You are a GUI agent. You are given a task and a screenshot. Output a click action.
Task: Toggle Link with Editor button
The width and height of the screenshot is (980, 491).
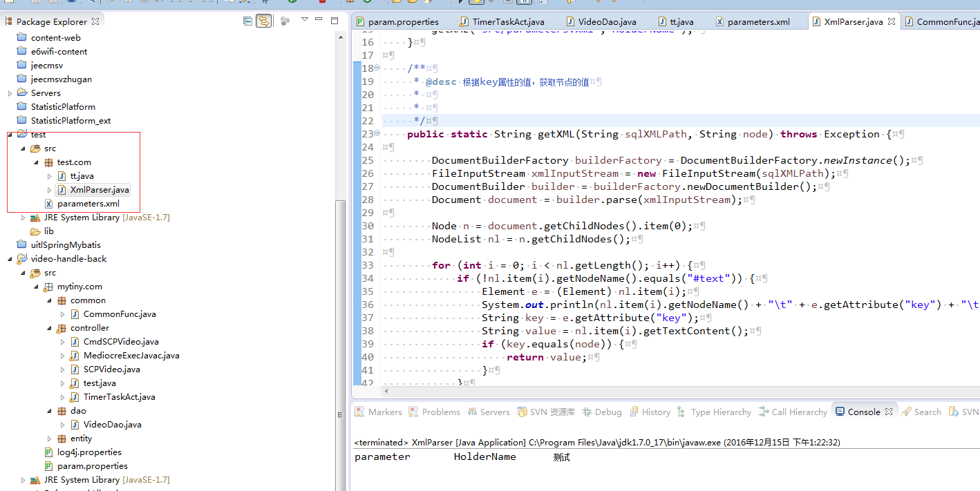click(263, 21)
